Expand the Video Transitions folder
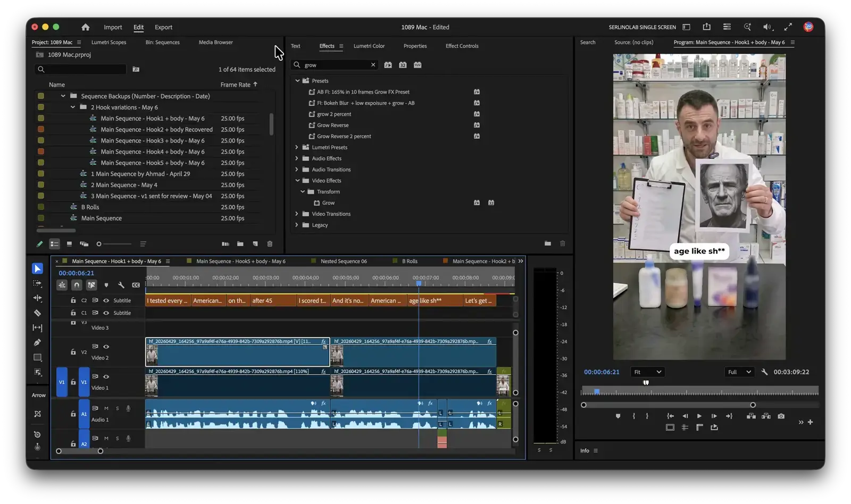 [297, 214]
